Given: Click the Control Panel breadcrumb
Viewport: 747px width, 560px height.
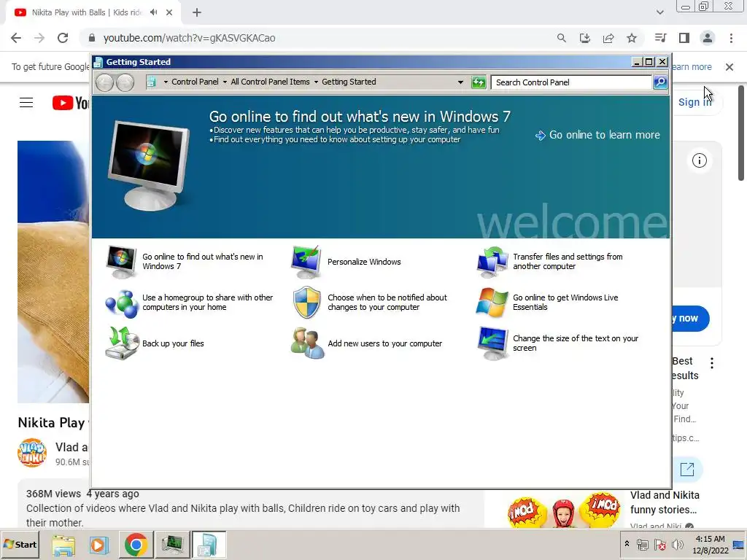Looking at the screenshot, I should click(x=195, y=82).
